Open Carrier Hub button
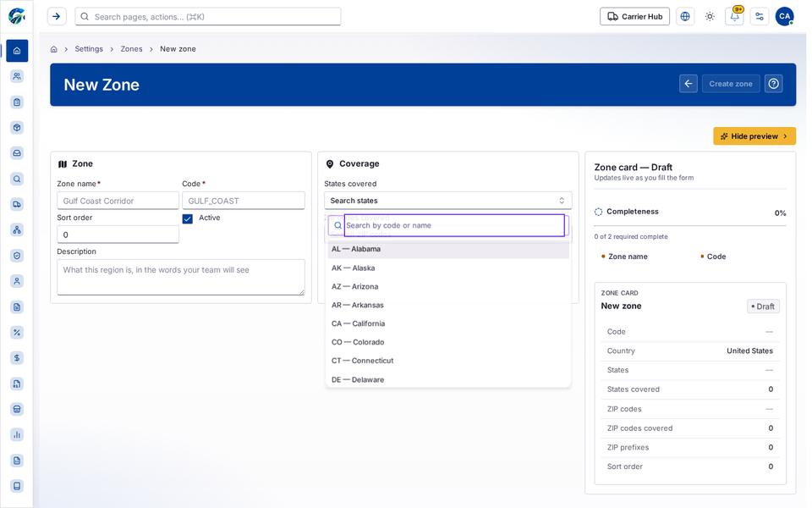The width and height of the screenshot is (812, 508). (x=635, y=17)
